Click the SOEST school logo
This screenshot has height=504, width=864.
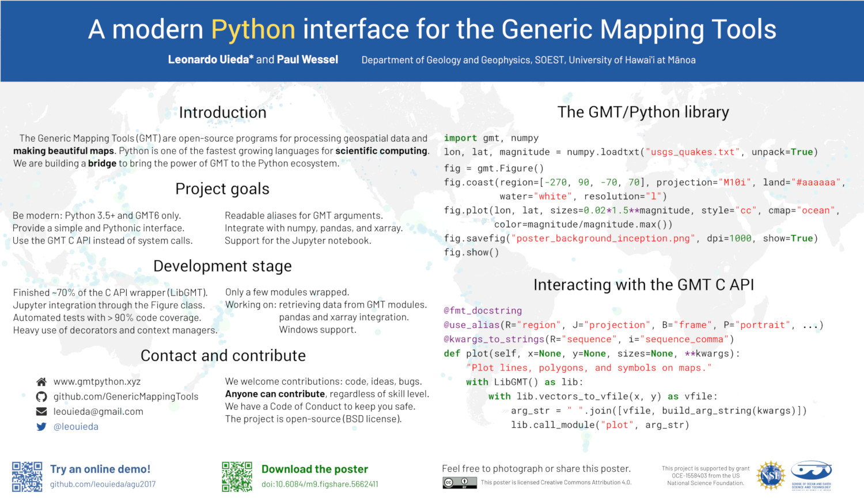(x=811, y=475)
